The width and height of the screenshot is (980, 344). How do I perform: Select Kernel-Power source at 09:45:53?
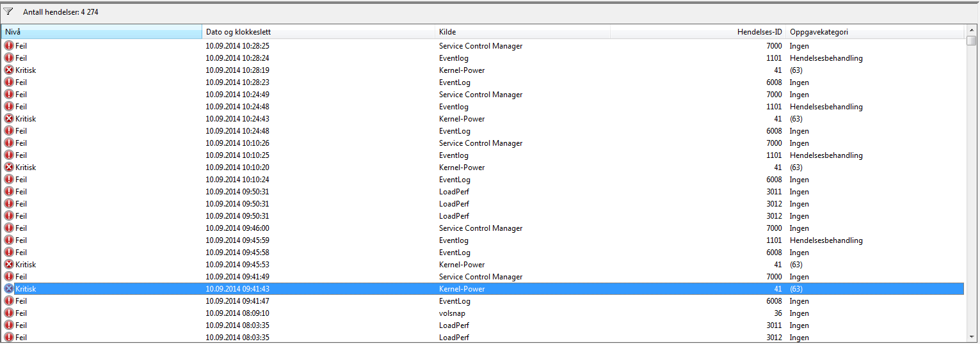coord(462,265)
